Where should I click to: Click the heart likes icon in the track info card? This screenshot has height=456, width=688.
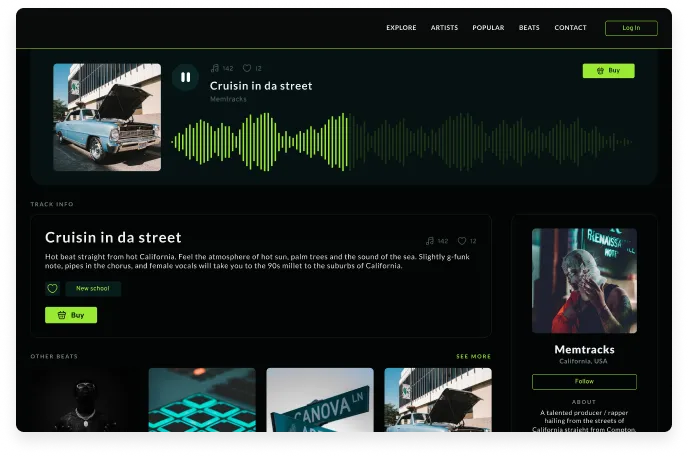(462, 241)
